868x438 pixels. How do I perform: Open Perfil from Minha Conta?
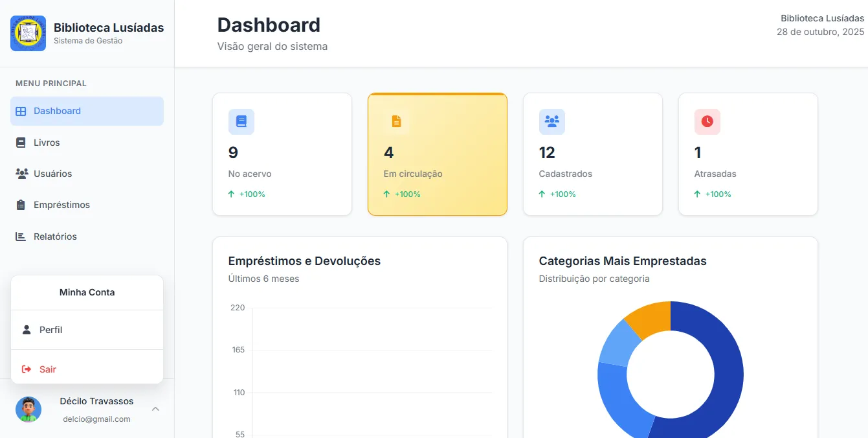[x=51, y=329]
